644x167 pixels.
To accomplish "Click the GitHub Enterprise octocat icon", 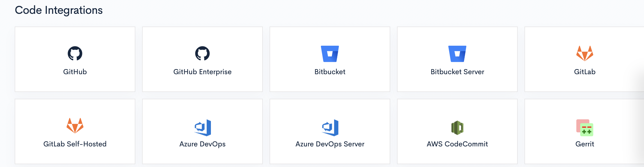I will coord(202,53).
